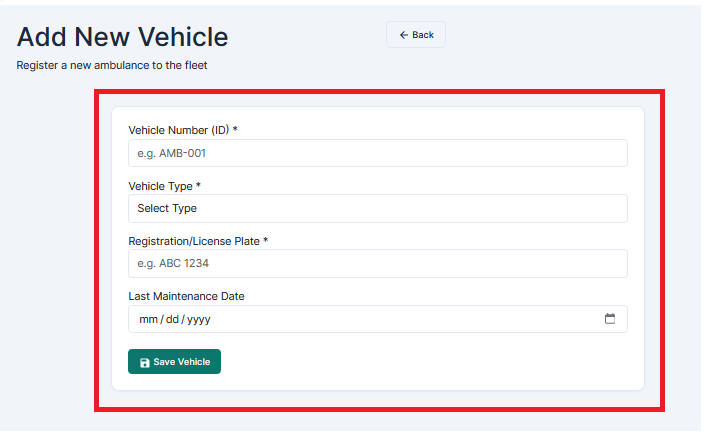The image size is (706, 447).
Task: Click into the AMB-001 placeholder input
Action: coord(378,153)
